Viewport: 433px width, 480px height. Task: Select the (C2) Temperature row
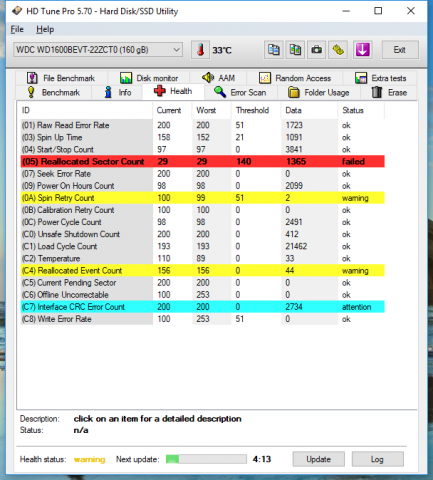(x=202, y=258)
